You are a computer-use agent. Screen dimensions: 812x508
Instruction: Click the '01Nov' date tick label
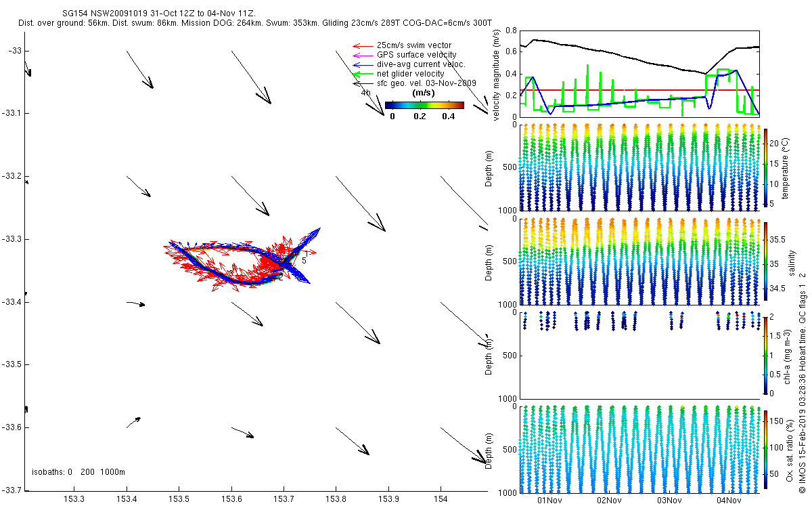[549, 501]
